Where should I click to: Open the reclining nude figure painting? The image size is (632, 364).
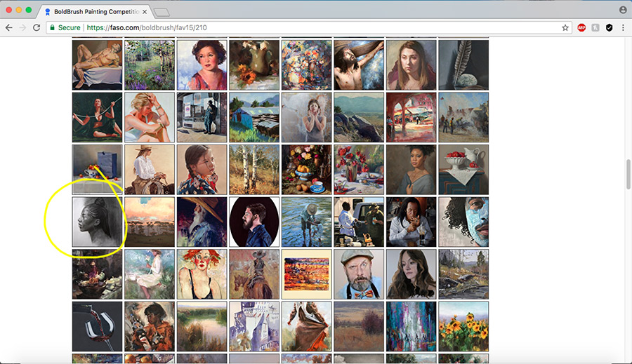97,65
